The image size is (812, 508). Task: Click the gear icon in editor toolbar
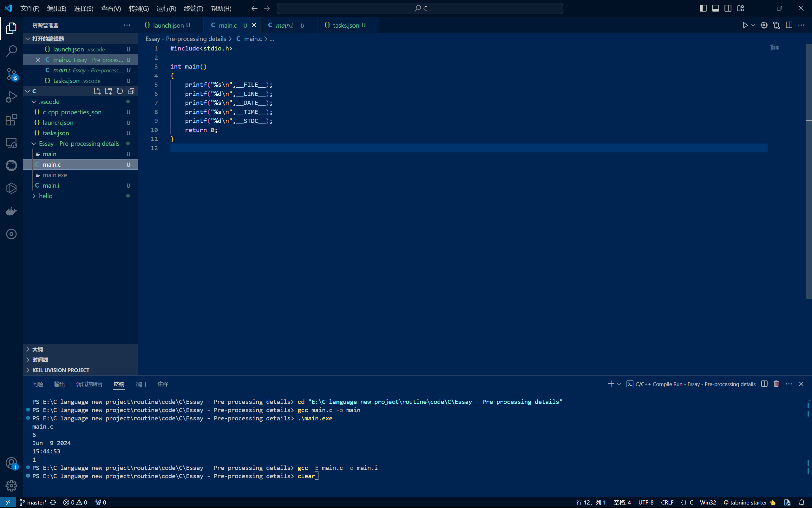tap(764, 25)
